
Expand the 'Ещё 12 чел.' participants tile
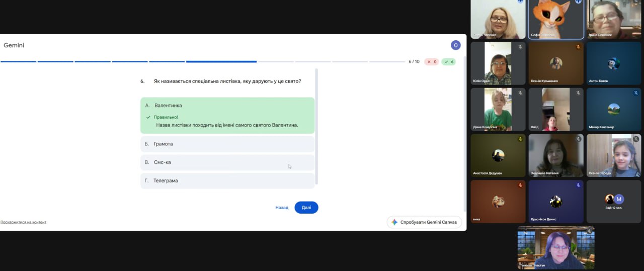click(x=614, y=201)
